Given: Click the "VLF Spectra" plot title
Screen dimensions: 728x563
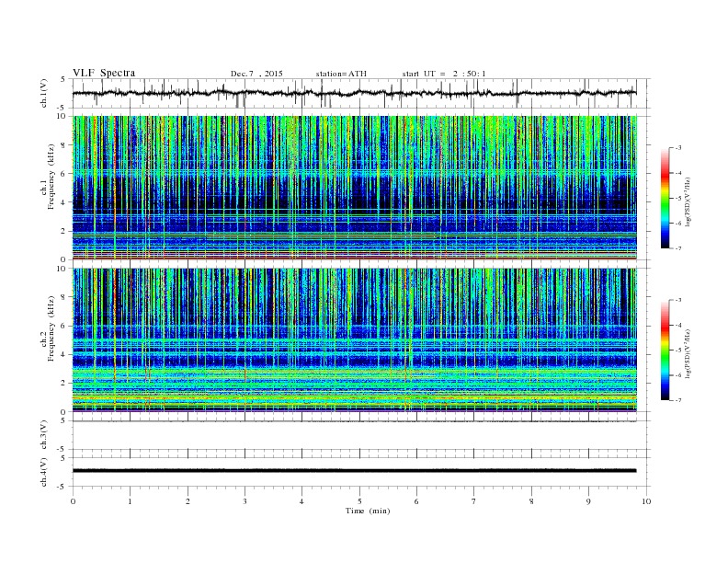Looking at the screenshot, I should pos(104,73).
